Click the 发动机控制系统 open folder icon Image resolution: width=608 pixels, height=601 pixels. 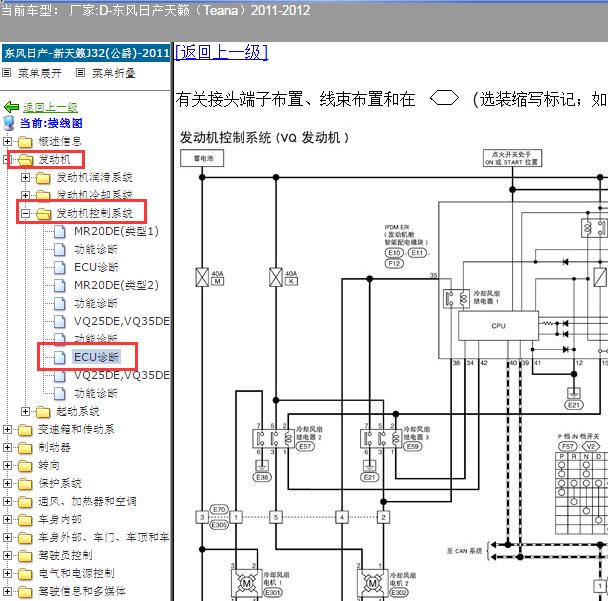pyautogui.click(x=43, y=214)
